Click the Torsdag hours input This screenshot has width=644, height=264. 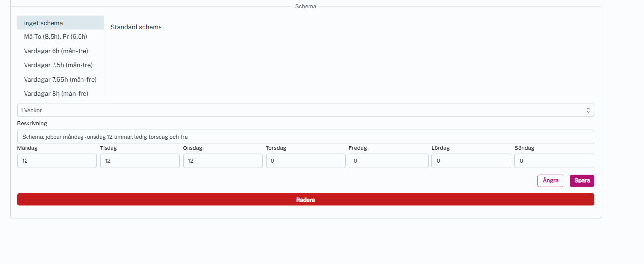coord(305,161)
